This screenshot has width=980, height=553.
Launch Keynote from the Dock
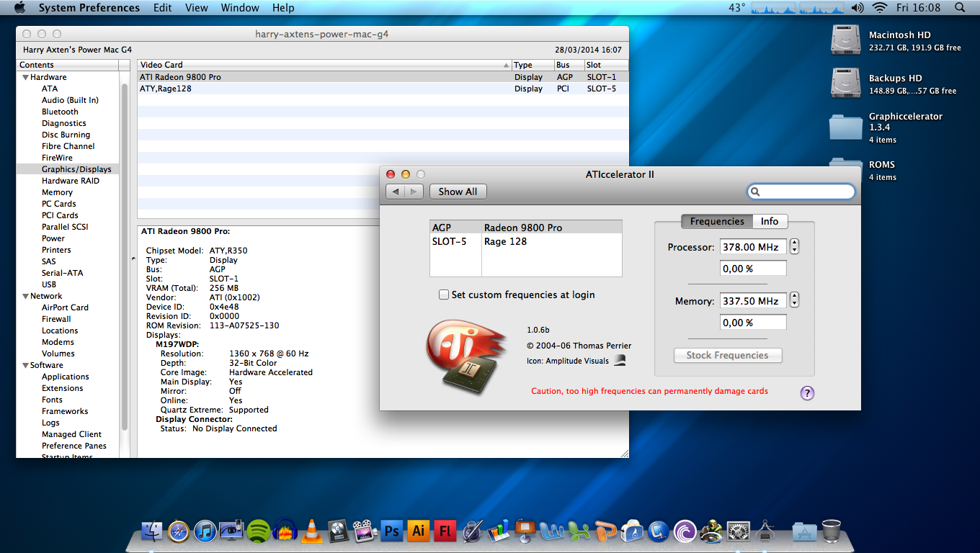[x=525, y=531]
